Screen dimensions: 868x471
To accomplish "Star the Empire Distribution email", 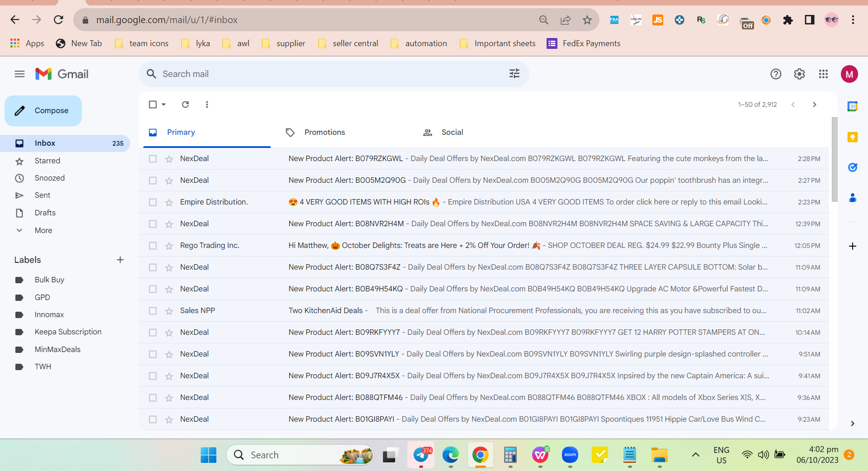I will [x=169, y=202].
